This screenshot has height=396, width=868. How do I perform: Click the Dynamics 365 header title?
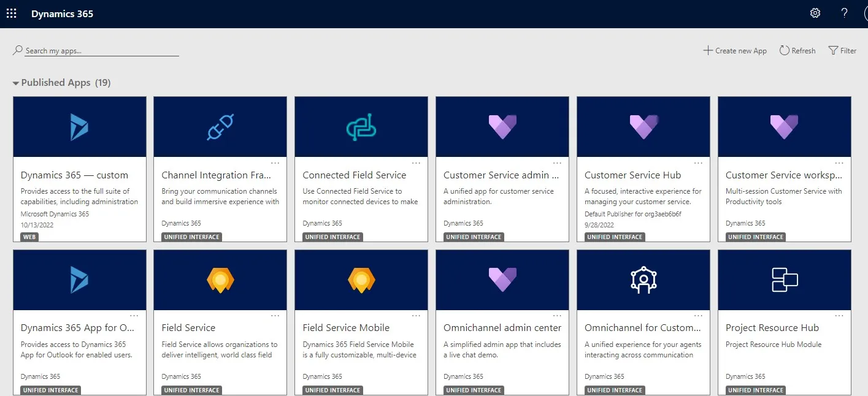pos(63,13)
